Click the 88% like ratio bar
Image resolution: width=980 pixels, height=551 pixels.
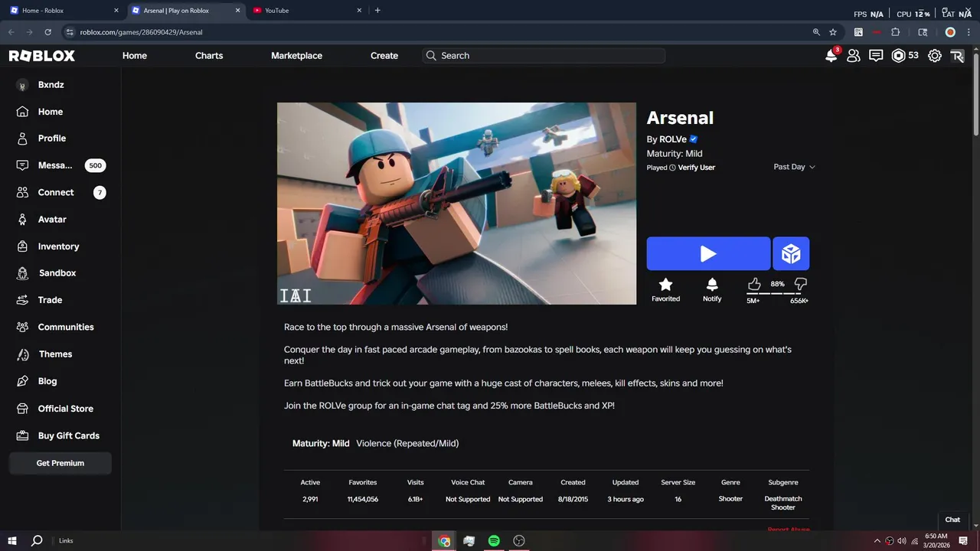[x=778, y=292]
